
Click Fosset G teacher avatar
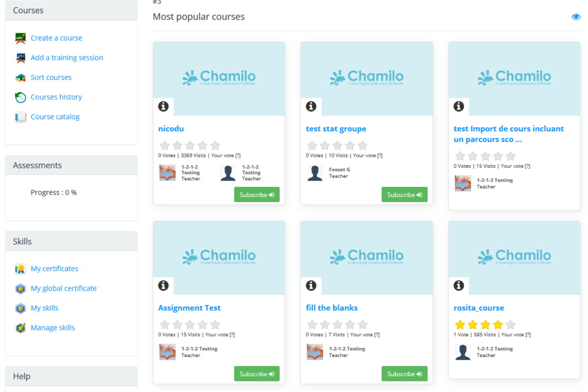pyautogui.click(x=315, y=173)
